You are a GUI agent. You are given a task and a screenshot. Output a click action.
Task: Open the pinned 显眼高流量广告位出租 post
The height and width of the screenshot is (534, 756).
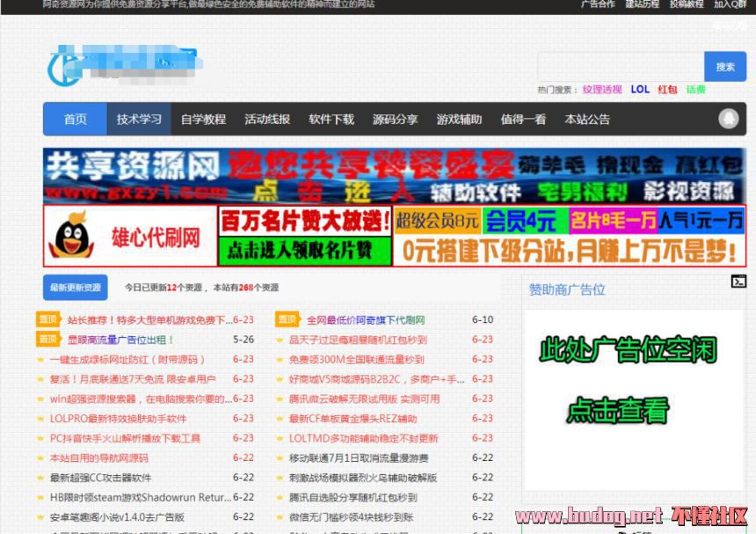pyautogui.click(x=120, y=340)
